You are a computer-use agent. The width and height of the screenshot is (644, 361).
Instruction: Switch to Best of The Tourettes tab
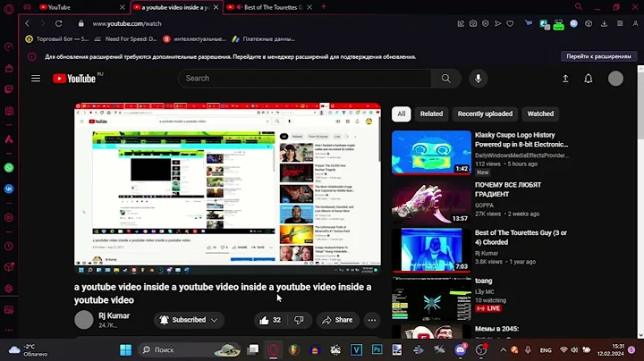(269, 7)
